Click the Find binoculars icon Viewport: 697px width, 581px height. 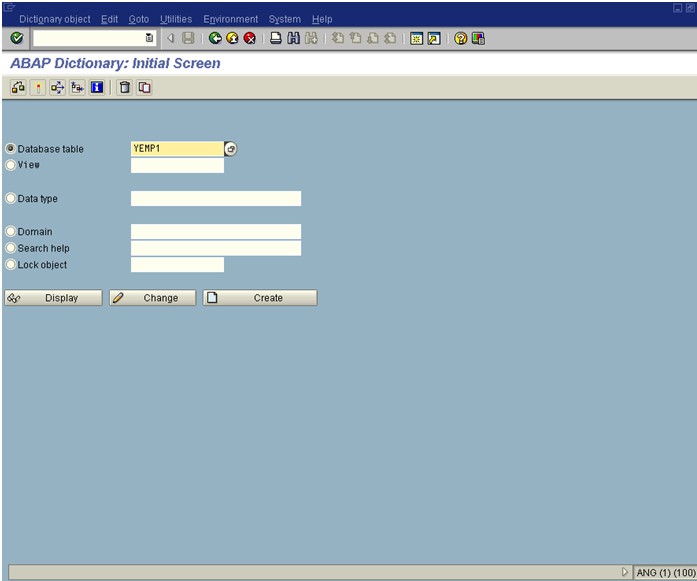(293, 38)
